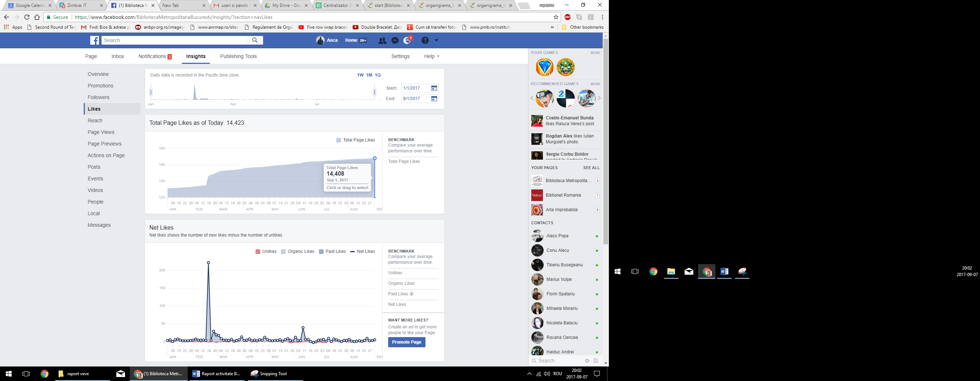This screenshot has height=381, width=980.
Task: Bookmark page with star icon
Action: [556, 17]
